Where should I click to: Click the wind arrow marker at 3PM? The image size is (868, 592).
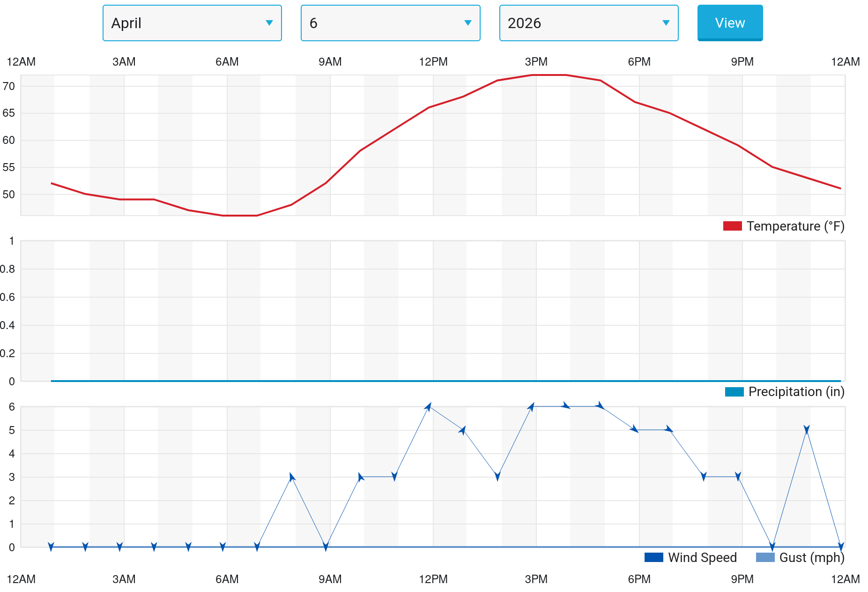[531, 407]
